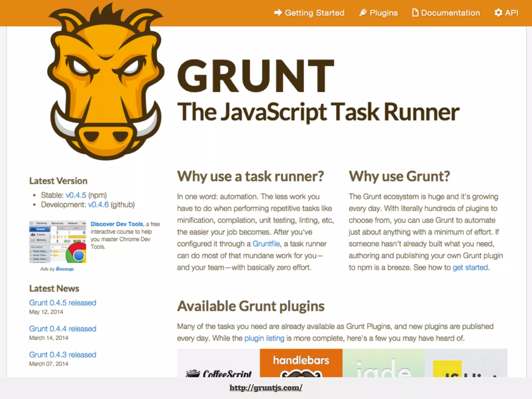Screen dimensions: 532x399
Task: Select the CoffeeScript plugin tile
Action: tap(218, 363)
